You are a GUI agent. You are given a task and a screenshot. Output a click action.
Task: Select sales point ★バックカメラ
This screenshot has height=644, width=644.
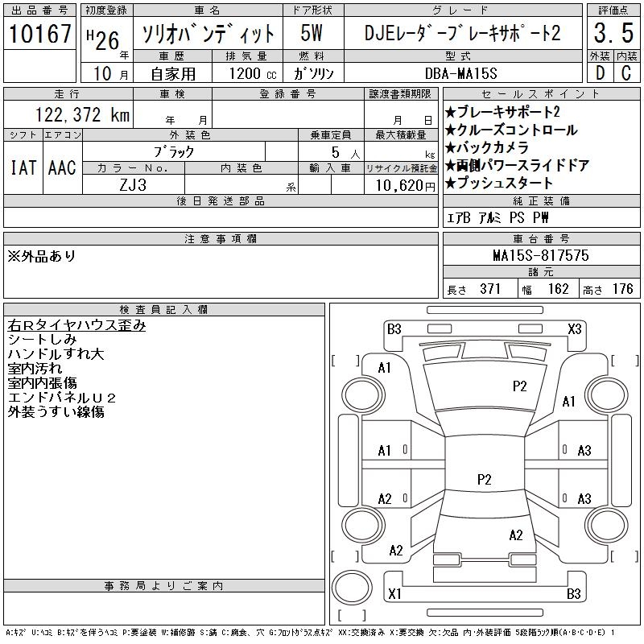487,147
